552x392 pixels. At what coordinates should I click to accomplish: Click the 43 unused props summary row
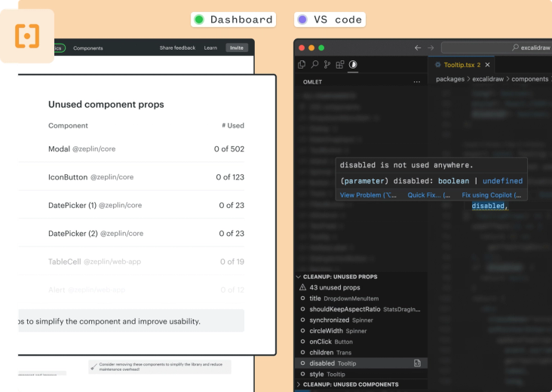coord(361,287)
